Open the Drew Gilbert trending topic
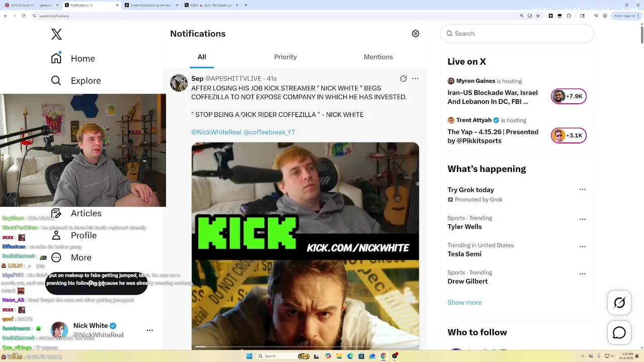The width and height of the screenshot is (644, 362). (467, 281)
